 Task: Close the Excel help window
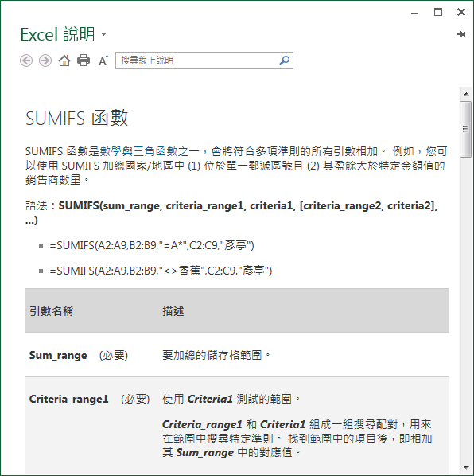461,12
